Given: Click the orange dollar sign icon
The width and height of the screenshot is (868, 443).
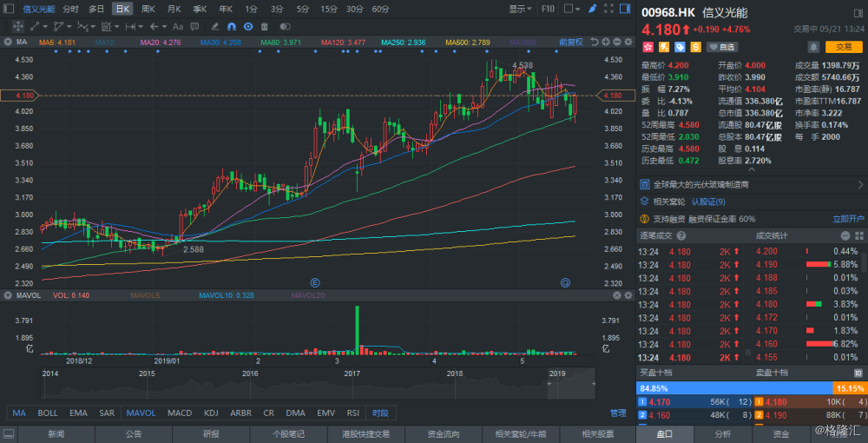Looking at the screenshot, I should [x=695, y=47].
